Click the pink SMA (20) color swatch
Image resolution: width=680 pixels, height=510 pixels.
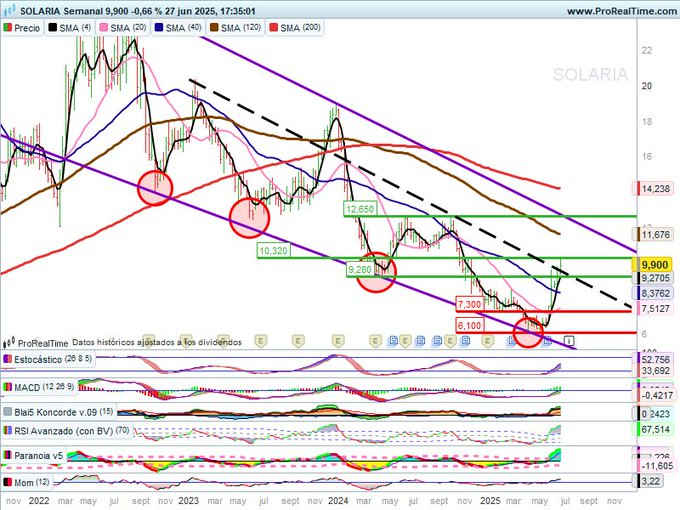pyautogui.click(x=104, y=28)
